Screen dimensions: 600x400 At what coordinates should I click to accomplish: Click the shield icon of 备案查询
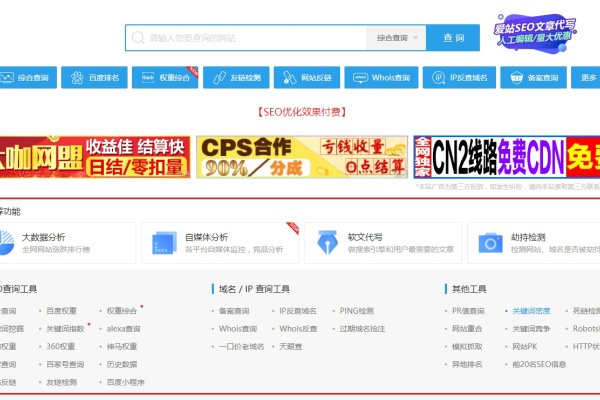click(x=517, y=78)
